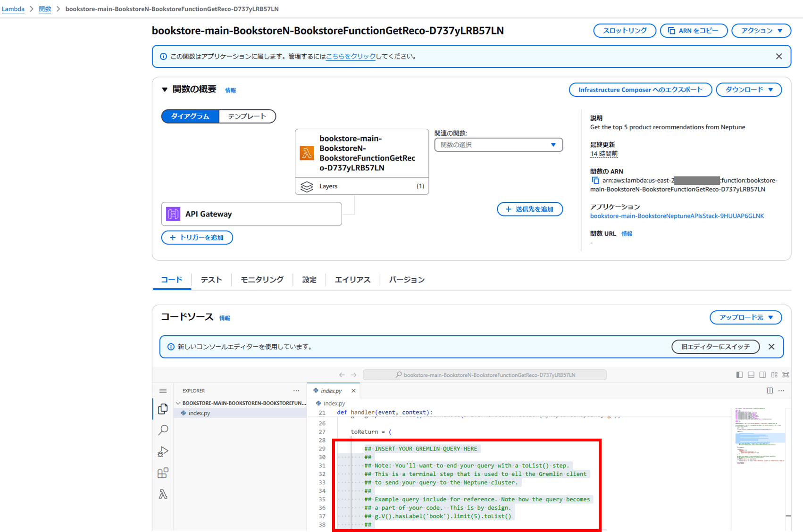Screen dimensions: 803x532
Task: Open the アクション dropdown
Action: [761, 31]
